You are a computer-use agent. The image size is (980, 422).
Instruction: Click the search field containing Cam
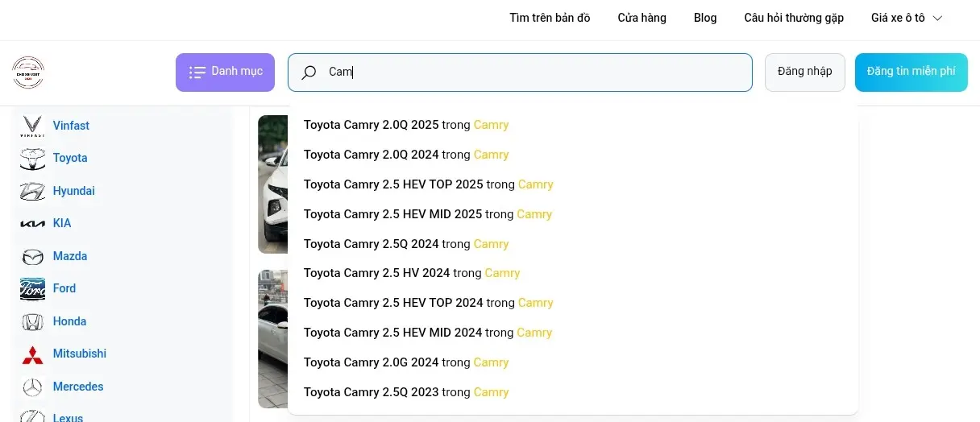click(532, 72)
